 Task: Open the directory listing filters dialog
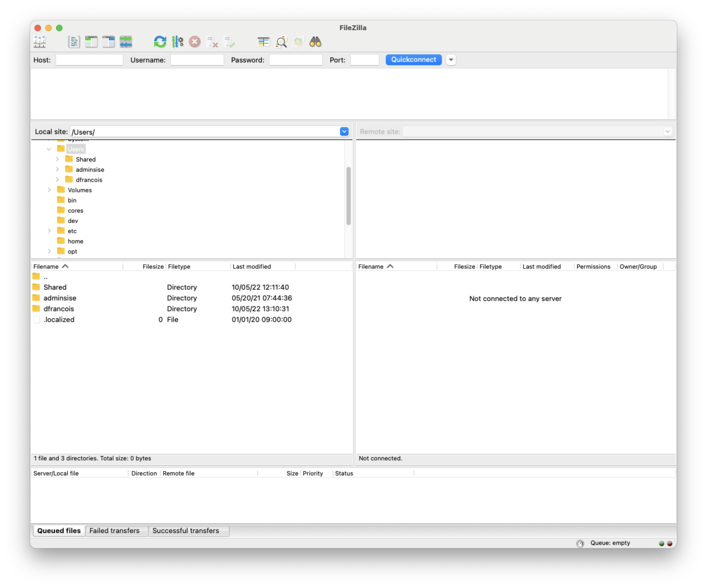pos(264,42)
